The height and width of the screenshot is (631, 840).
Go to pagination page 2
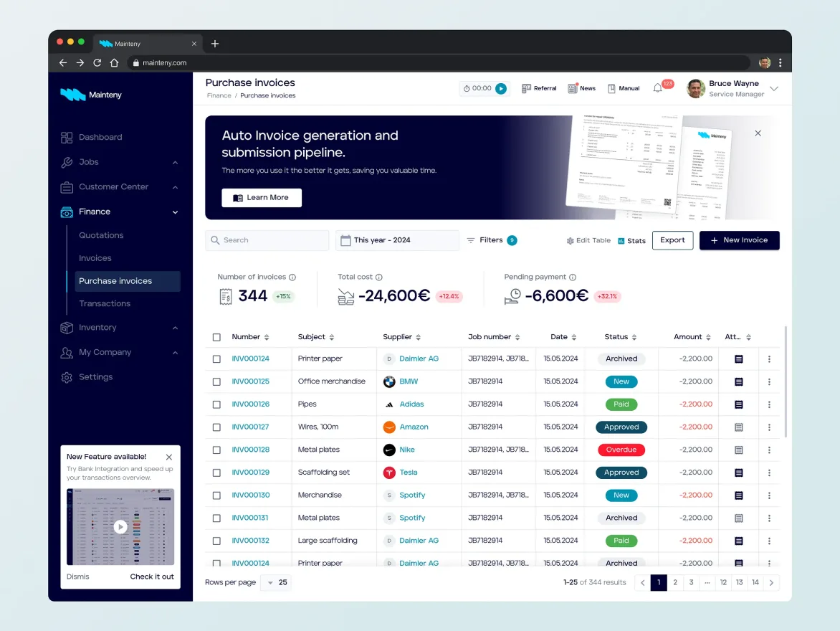tap(675, 582)
